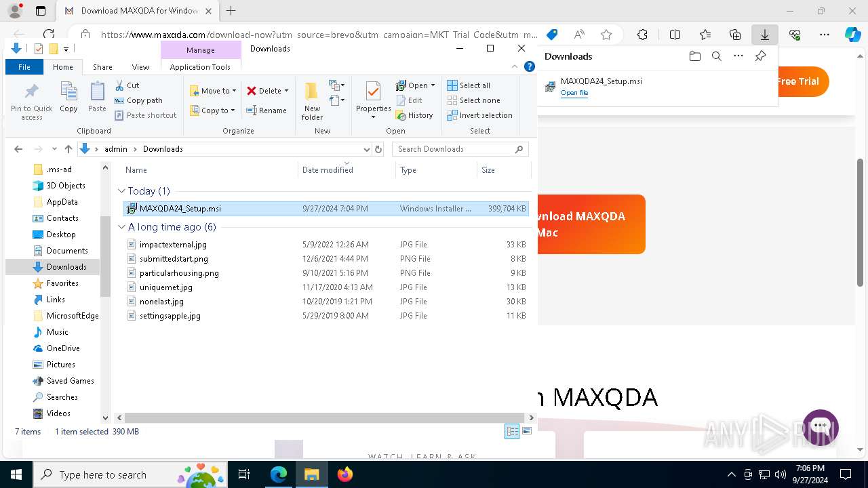Image resolution: width=868 pixels, height=488 pixels.
Task: Open Pictures in navigation pane
Action: pyautogui.click(x=61, y=365)
